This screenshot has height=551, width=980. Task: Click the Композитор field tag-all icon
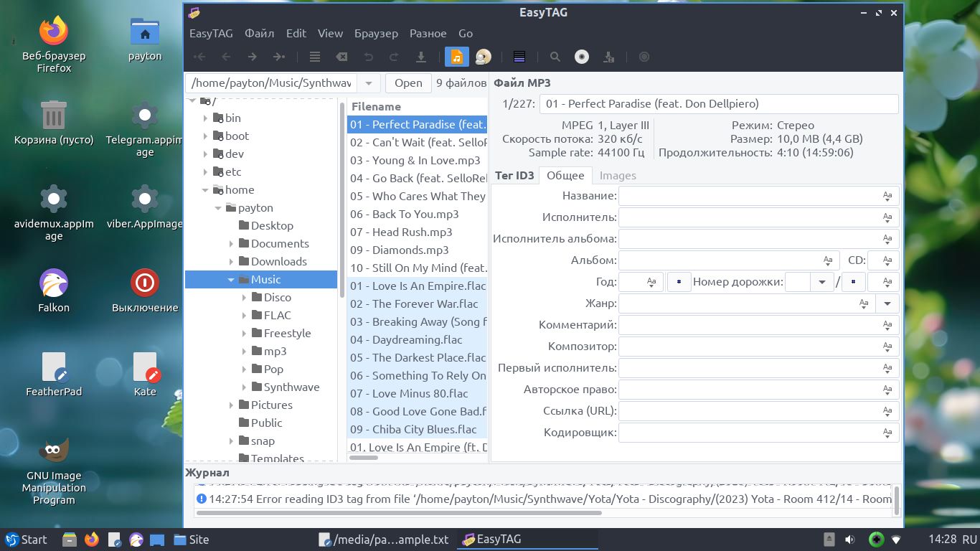point(887,347)
